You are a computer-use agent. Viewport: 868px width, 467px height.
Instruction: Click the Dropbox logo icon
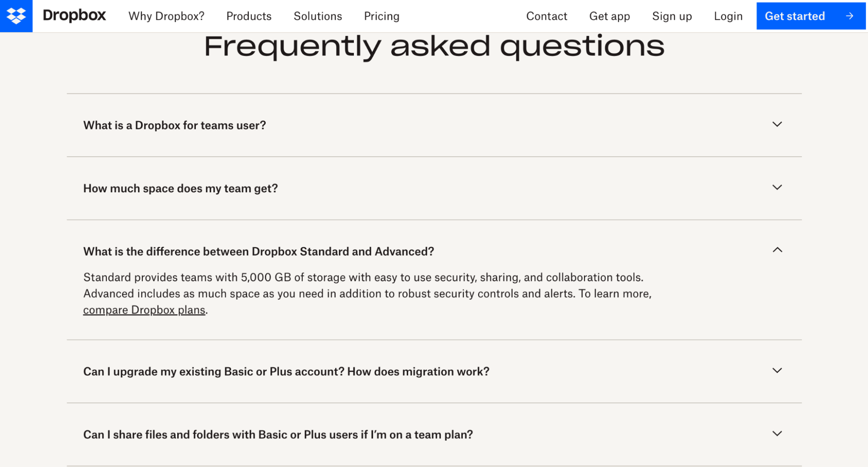click(16, 16)
